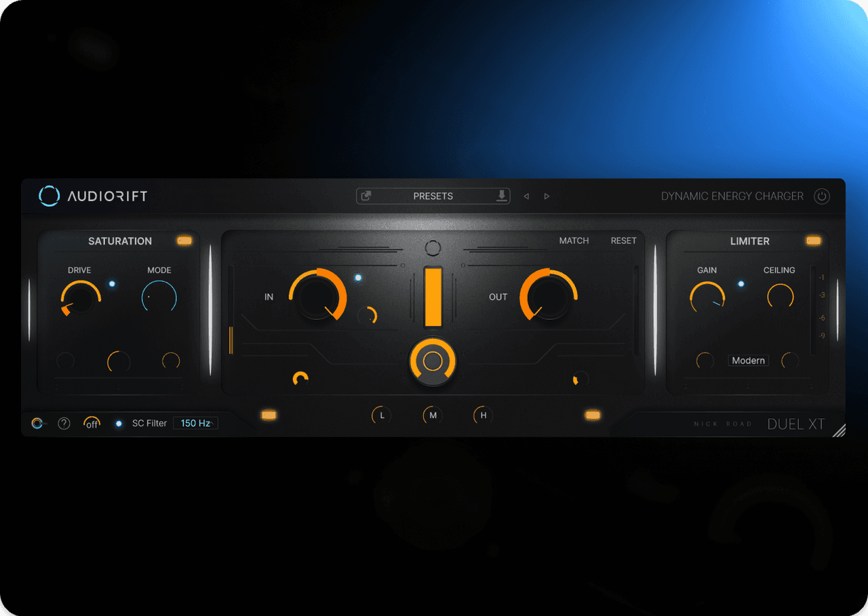The height and width of the screenshot is (616, 868).
Task: Click the '-9' mark on the limiter meter
Action: point(821,335)
